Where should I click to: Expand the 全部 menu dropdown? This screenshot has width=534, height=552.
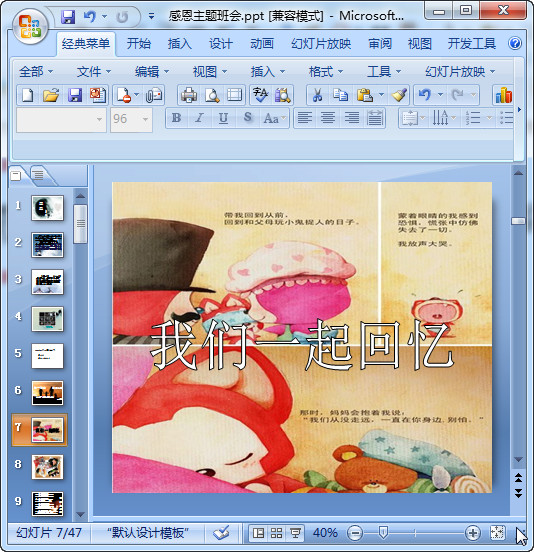[36, 72]
